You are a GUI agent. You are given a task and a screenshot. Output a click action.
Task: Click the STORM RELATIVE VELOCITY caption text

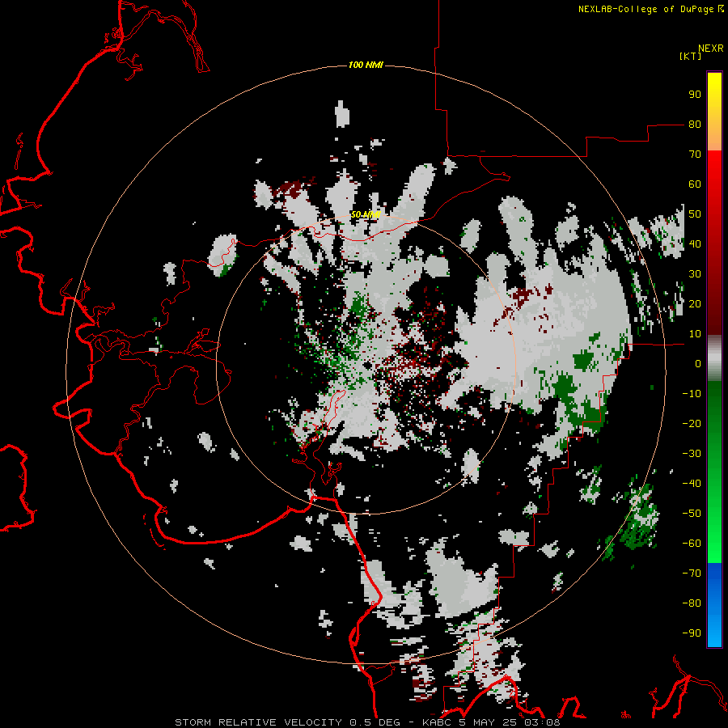260,722
